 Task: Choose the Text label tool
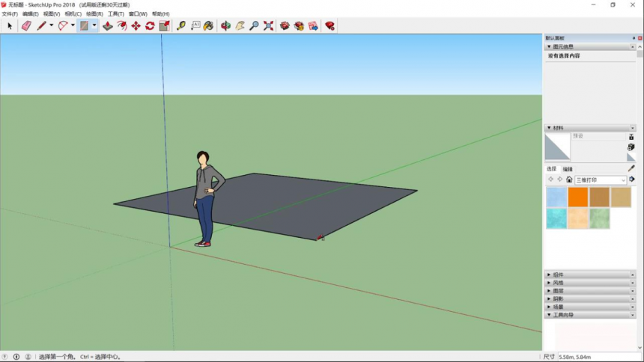pyautogui.click(x=195, y=26)
